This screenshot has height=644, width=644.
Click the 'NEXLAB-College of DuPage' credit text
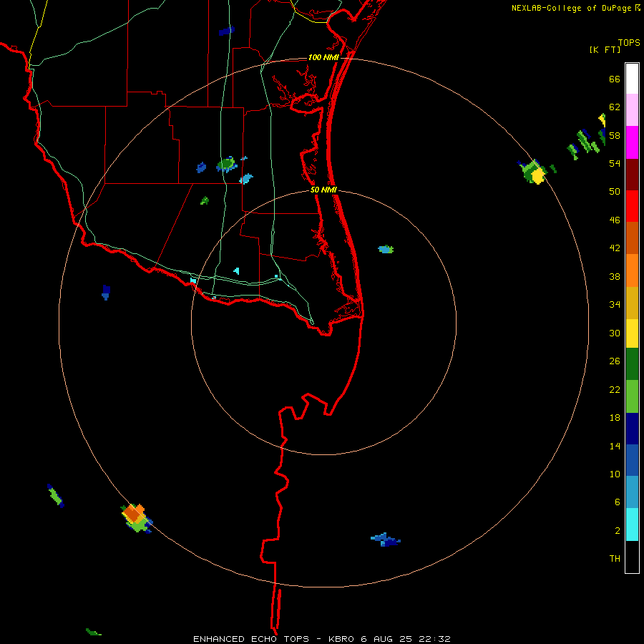(x=571, y=8)
